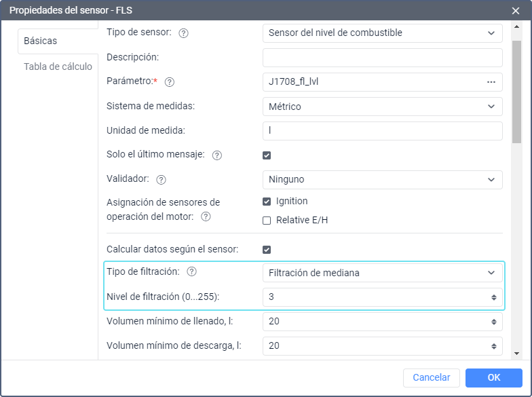The image size is (532, 397).
Task: Expand the Sistema de medidas dropdown
Action: tap(382, 107)
